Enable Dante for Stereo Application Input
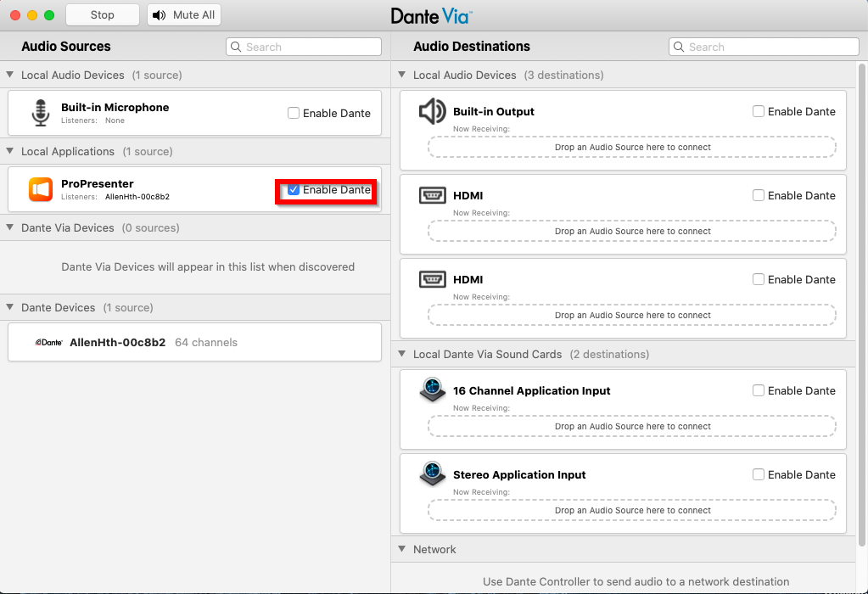868x594 pixels. coord(759,474)
